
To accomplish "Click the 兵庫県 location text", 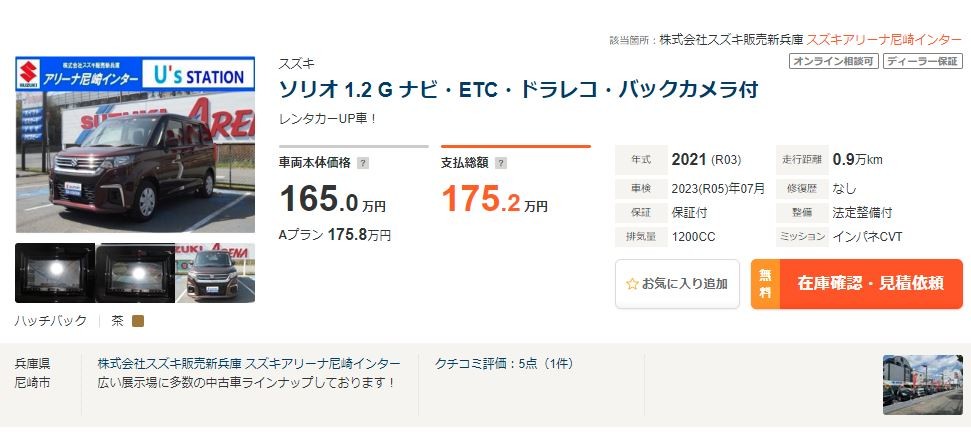I will coord(34,363).
